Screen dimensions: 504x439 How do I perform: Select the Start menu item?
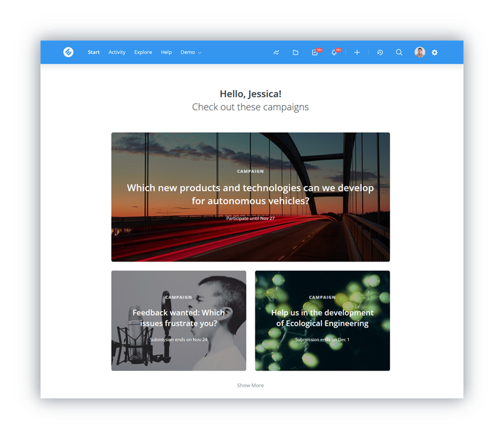click(x=94, y=52)
